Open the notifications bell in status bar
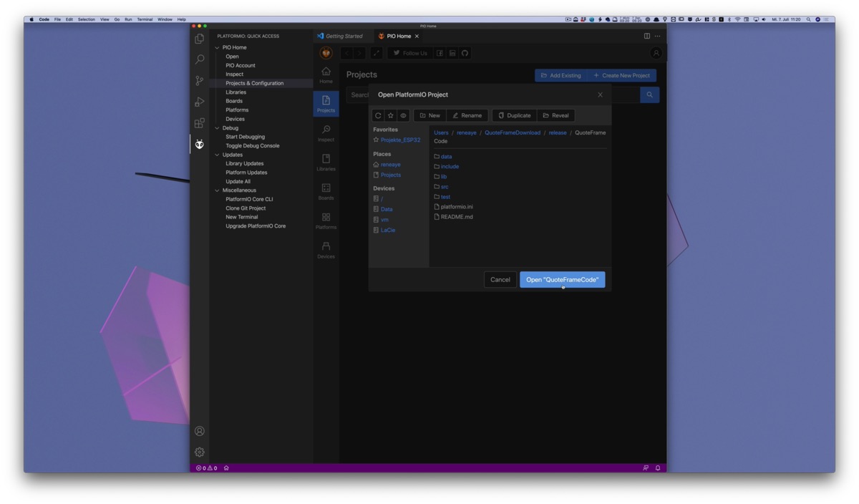The width and height of the screenshot is (859, 504). [x=658, y=468]
